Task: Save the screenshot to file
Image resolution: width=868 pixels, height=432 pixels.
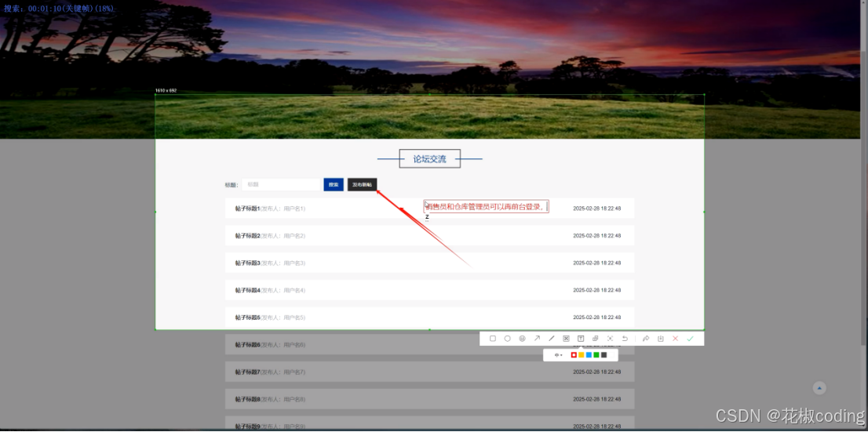Action: point(660,339)
